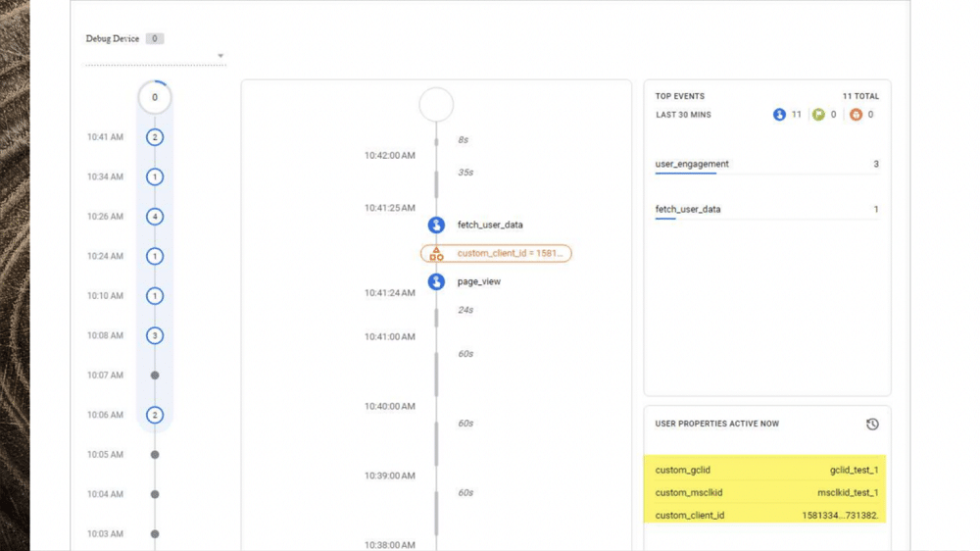Click the green conversions flag icon
Screen dimensions: 980x551
click(x=818, y=115)
